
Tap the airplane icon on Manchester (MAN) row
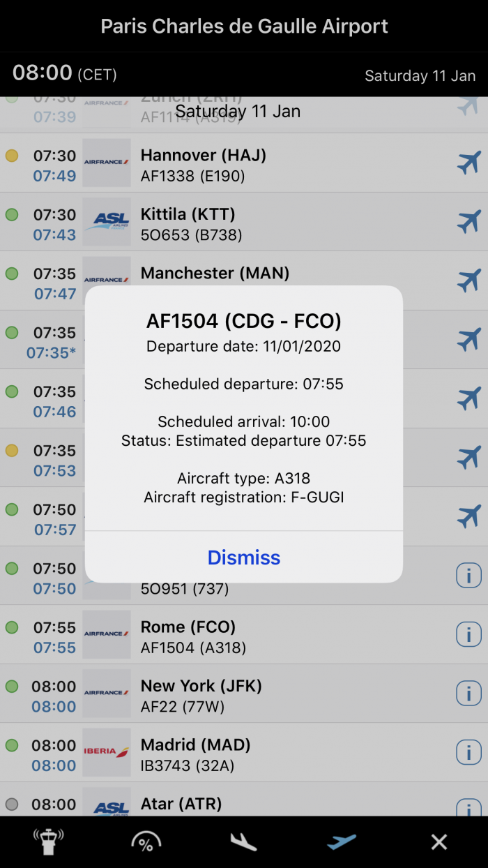point(468,280)
